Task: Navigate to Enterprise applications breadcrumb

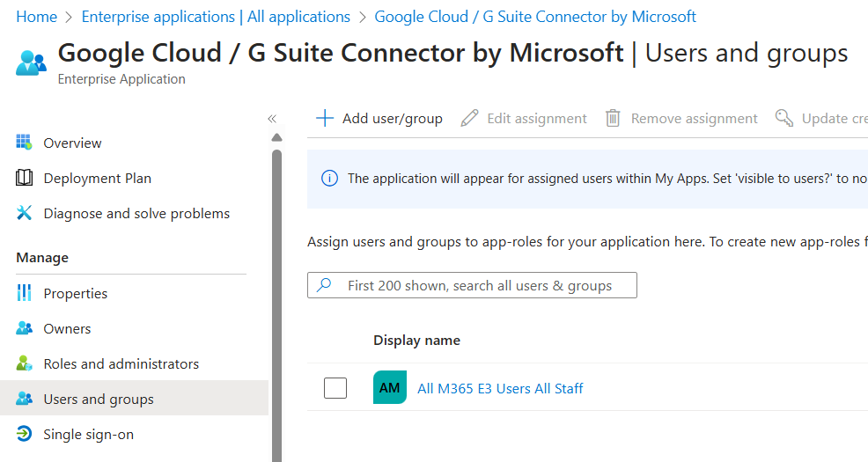Action: 216,17
